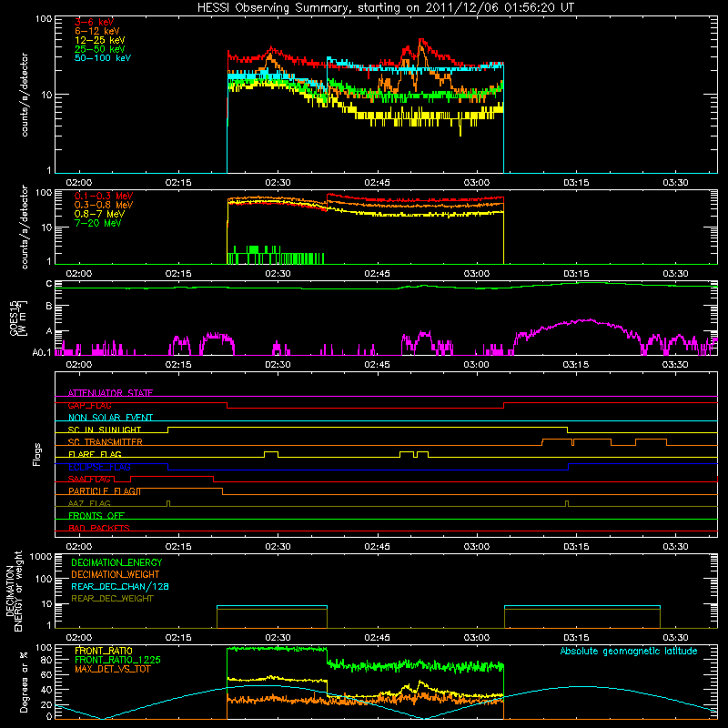Viewport: 728px width, 728px height.
Task: Select the 0.1-0.3 MeV legend label
Action: point(104,196)
